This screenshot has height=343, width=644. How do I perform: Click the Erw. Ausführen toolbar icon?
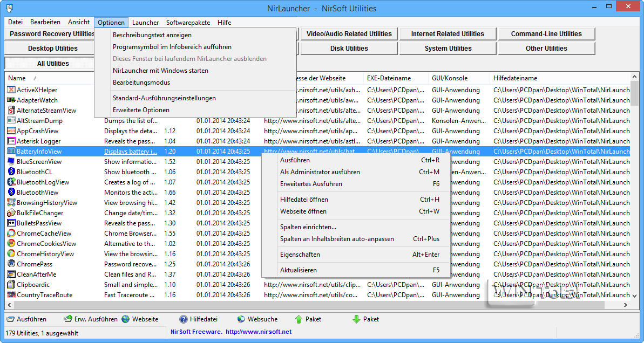pos(68,319)
